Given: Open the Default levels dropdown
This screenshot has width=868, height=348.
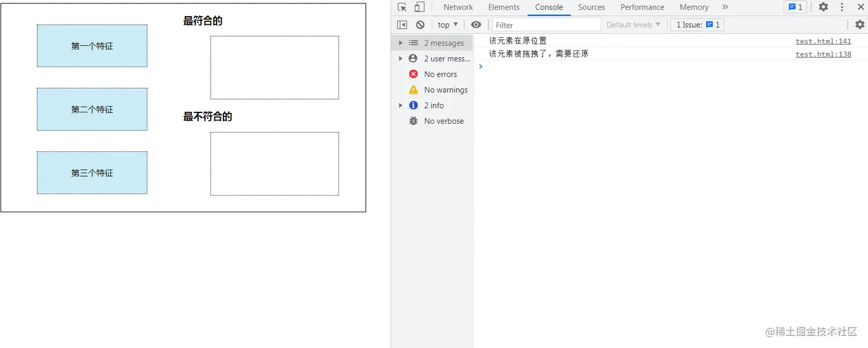Looking at the screenshot, I should click(633, 25).
